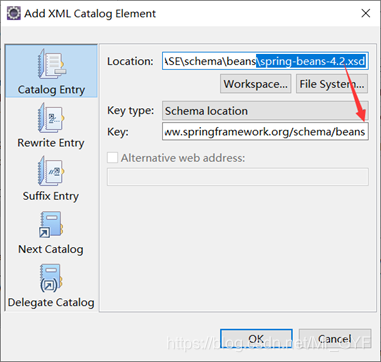The image size is (381, 362).
Task: Click inside the Key text field
Action: coord(265,132)
